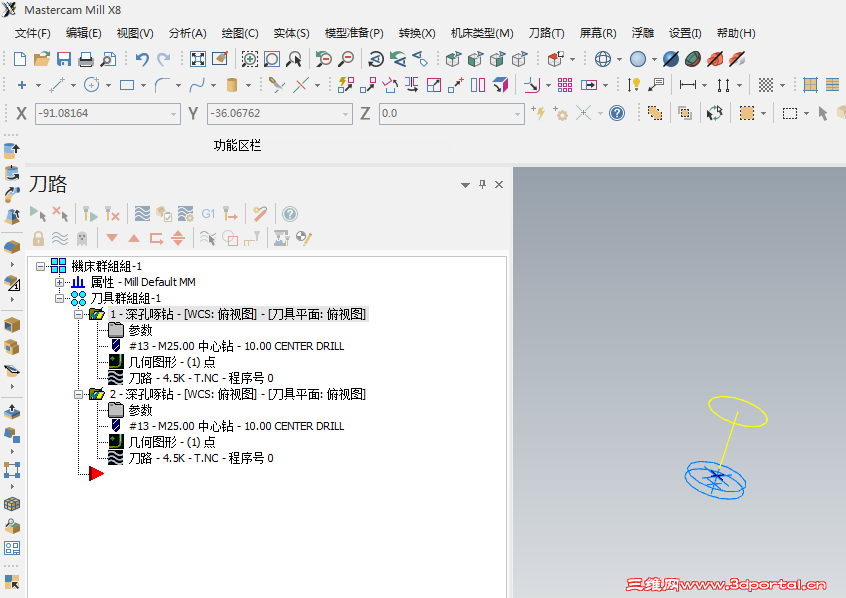846x598 pixels.
Task: Open the 转换(X) menu
Action: click(417, 33)
